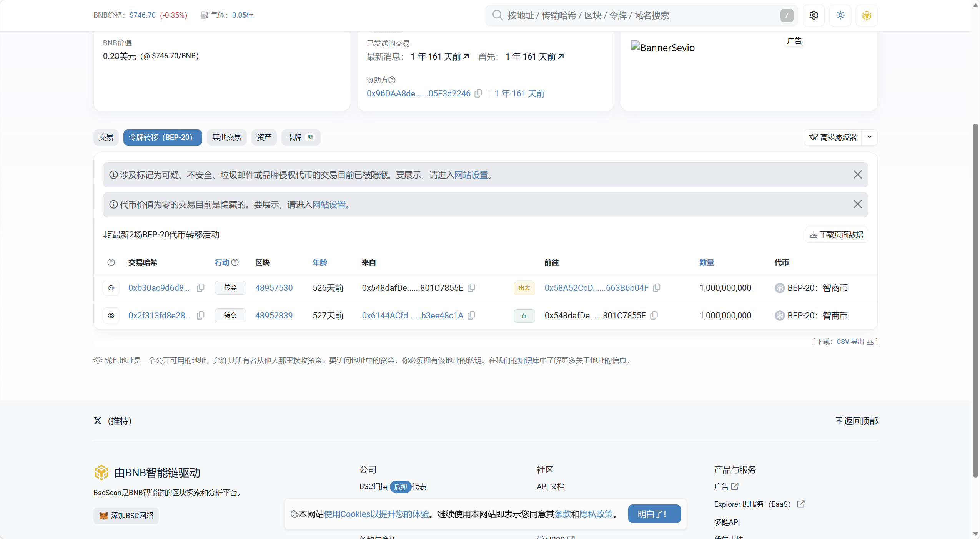Click 添加BSC网络 button

126,516
